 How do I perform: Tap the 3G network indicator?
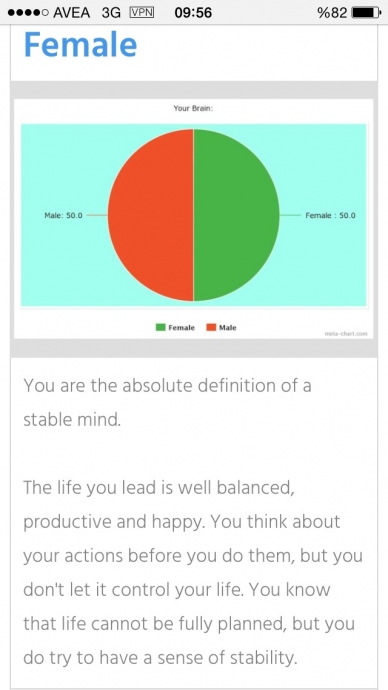(110, 13)
